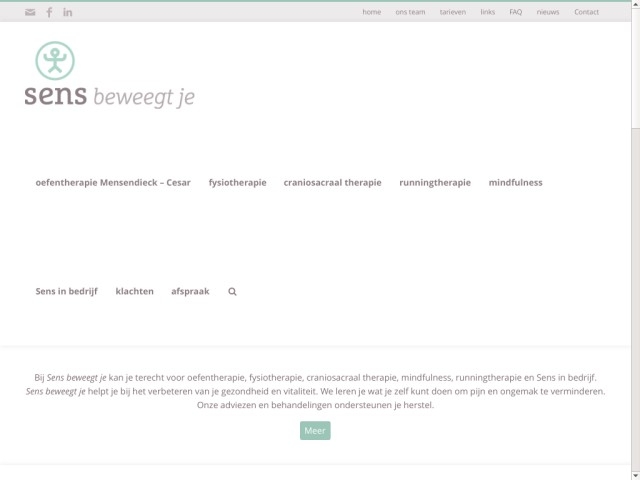This screenshot has height=480, width=640.
Task: Click the email envelope icon
Action: click(x=29, y=12)
